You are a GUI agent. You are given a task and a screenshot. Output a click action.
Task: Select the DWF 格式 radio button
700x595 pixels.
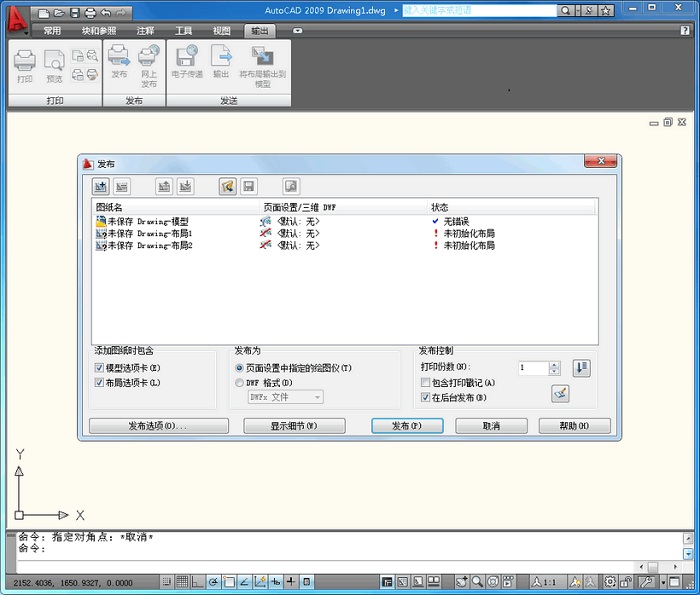pos(239,382)
